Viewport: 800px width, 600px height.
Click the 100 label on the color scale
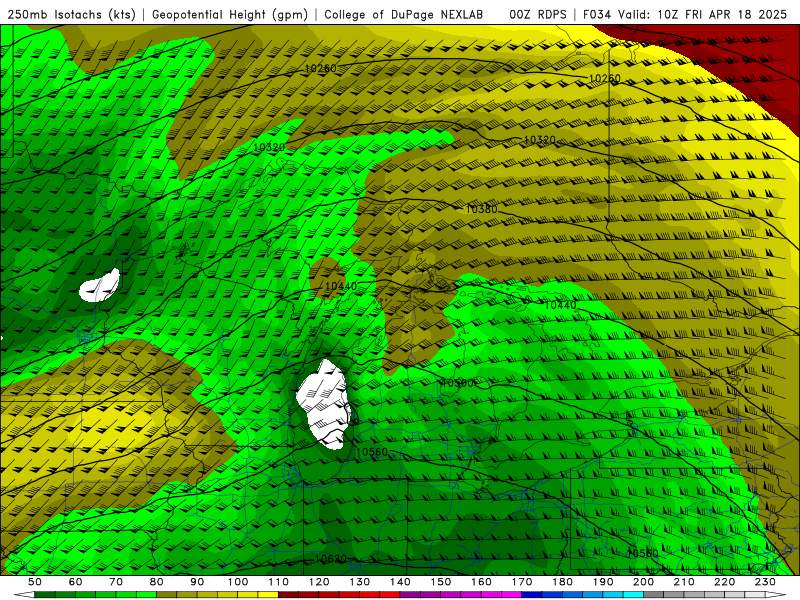[x=238, y=582]
